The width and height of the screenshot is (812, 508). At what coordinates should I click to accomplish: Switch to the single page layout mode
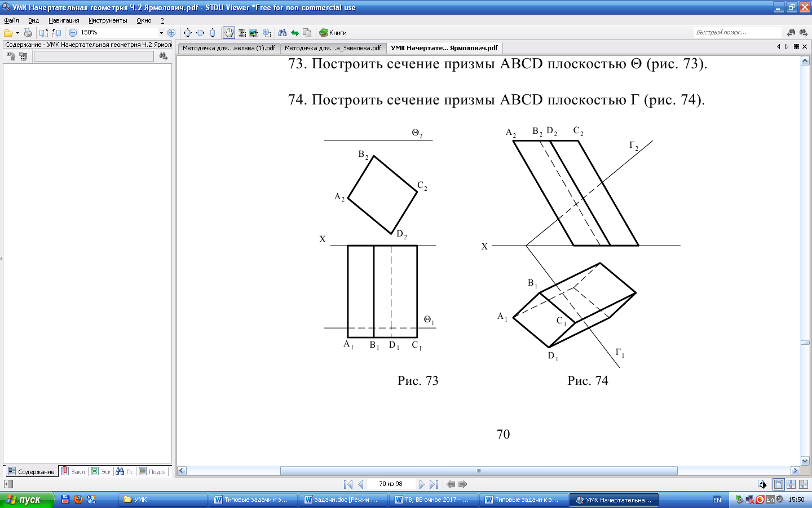(778, 484)
